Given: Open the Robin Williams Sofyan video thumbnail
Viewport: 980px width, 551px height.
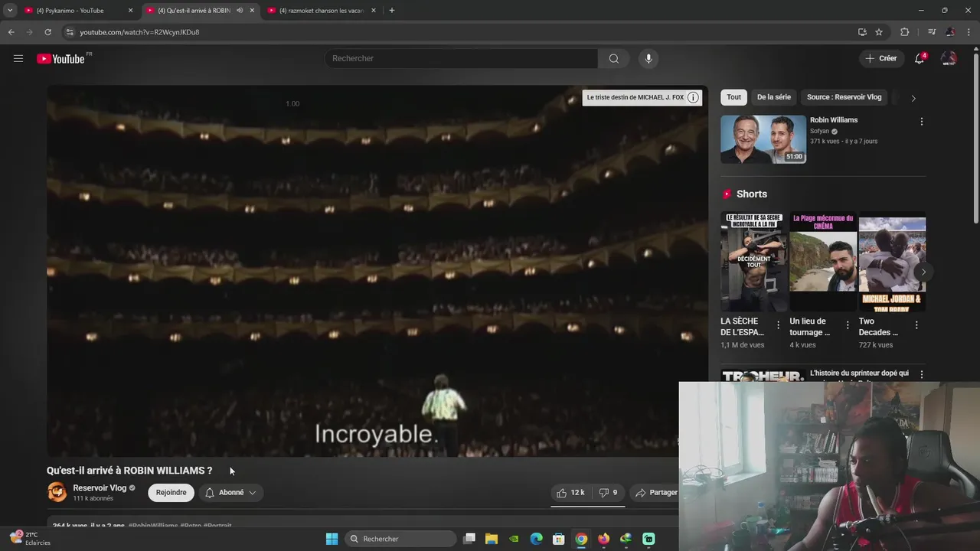Looking at the screenshot, I should coord(763,139).
